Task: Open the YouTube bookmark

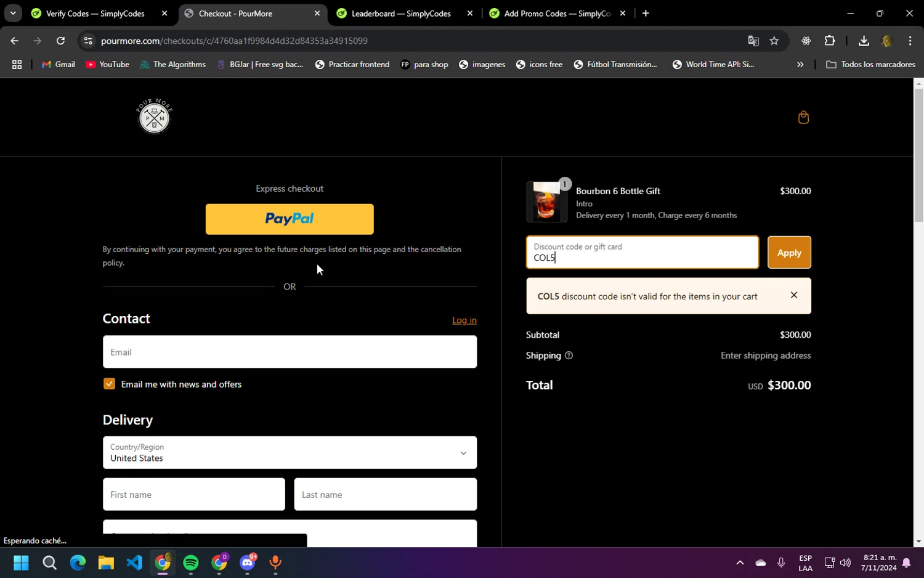Action: click(107, 64)
